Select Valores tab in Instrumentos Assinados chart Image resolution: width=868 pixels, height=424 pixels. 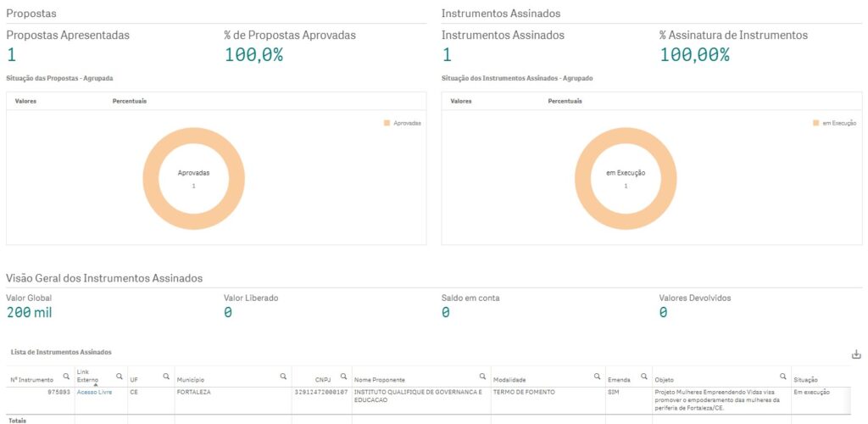[461, 101]
